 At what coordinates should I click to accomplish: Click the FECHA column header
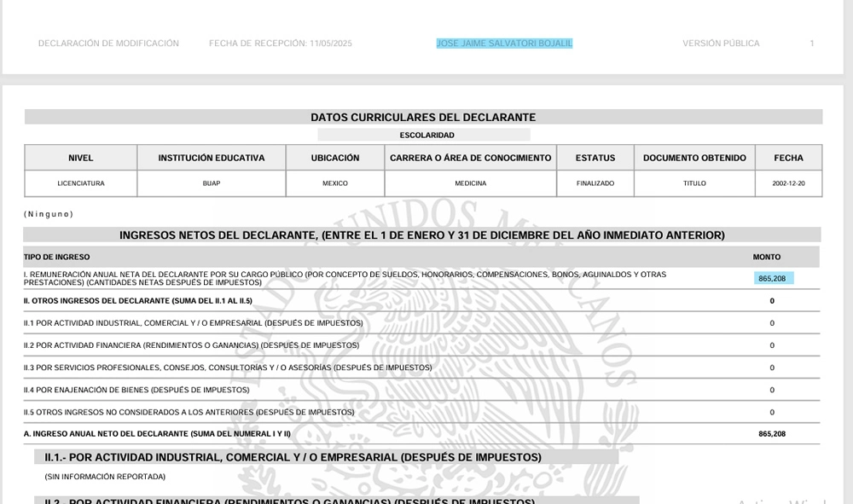click(x=788, y=158)
